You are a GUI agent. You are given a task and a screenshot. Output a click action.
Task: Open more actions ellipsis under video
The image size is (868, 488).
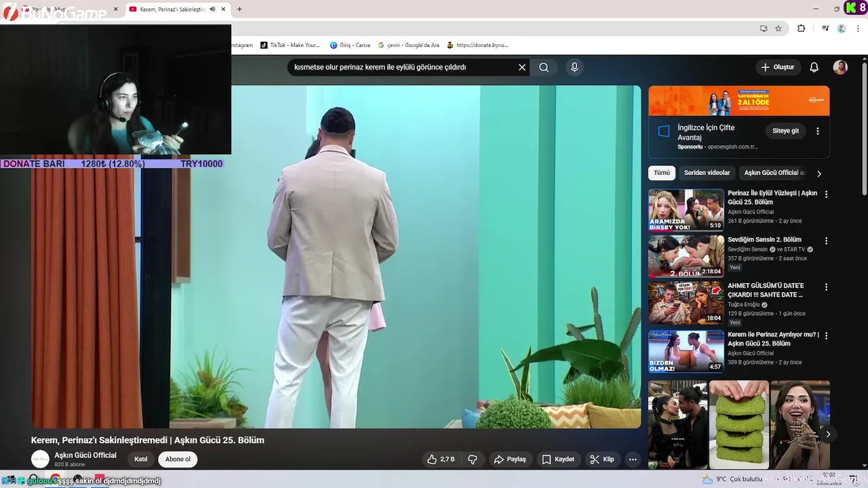pyautogui.click(x=633, y=459)
